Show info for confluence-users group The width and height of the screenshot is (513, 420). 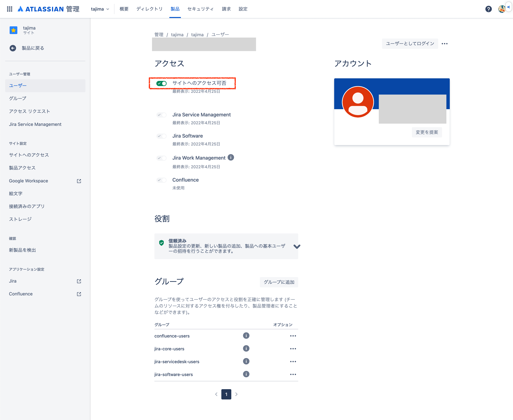point(246,336)
